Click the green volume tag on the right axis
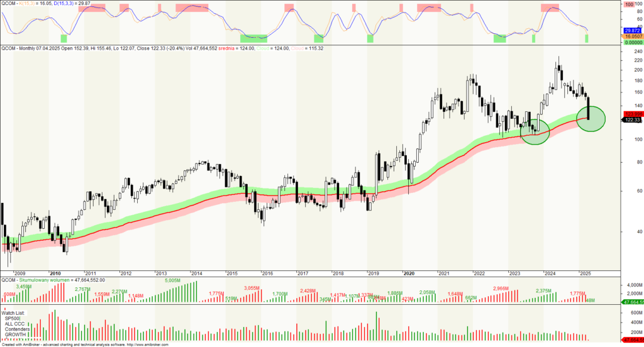Screen dimensions: 644x347 [632, 302]
